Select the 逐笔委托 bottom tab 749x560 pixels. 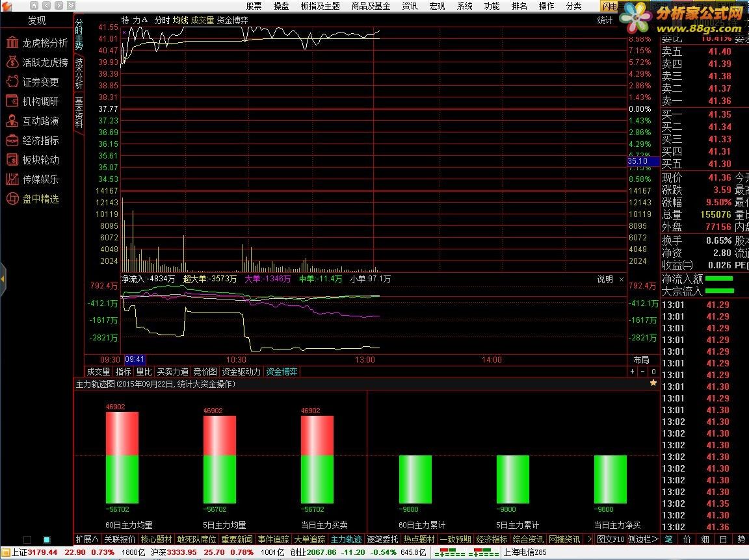tap(382, 539)
